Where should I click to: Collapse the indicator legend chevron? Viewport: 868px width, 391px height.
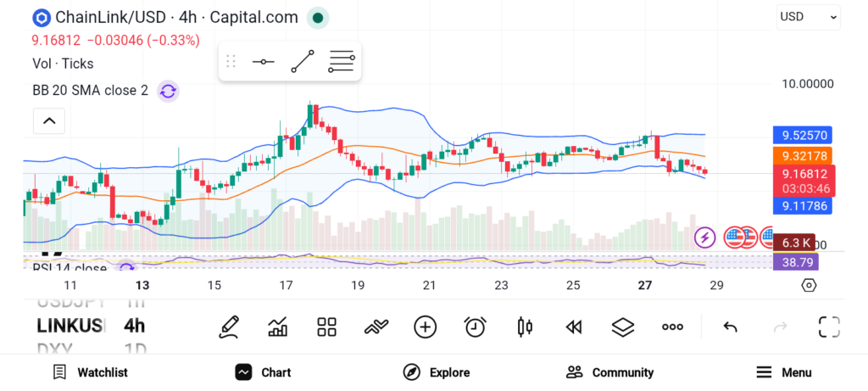49,121
